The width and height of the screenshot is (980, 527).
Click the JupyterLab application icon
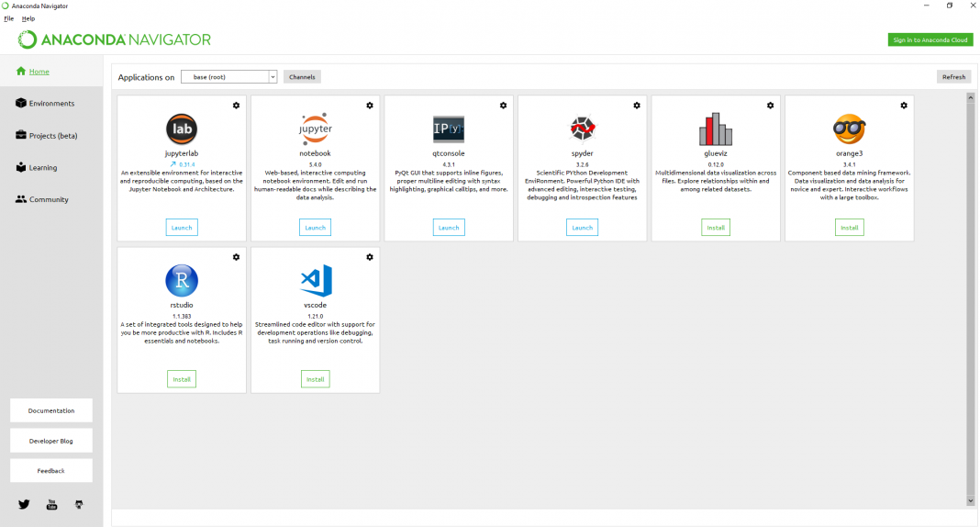182,129
